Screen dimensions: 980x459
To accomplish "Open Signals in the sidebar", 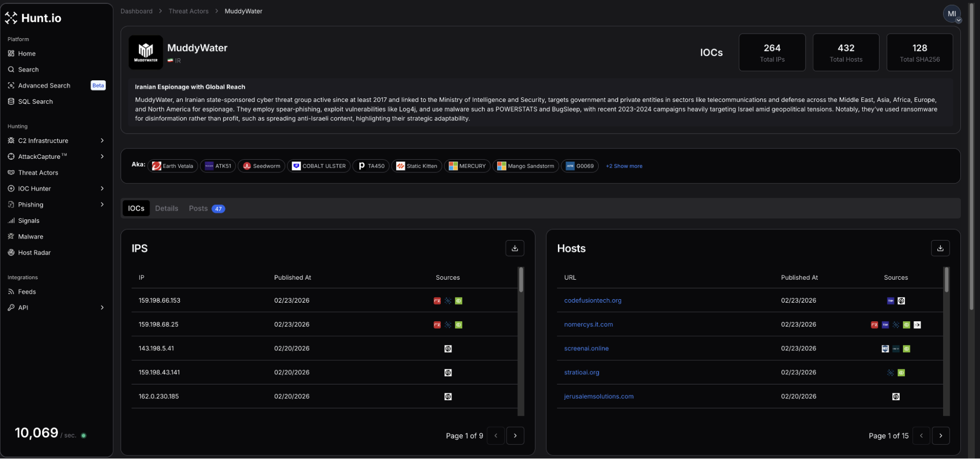I will click(28, 221).
